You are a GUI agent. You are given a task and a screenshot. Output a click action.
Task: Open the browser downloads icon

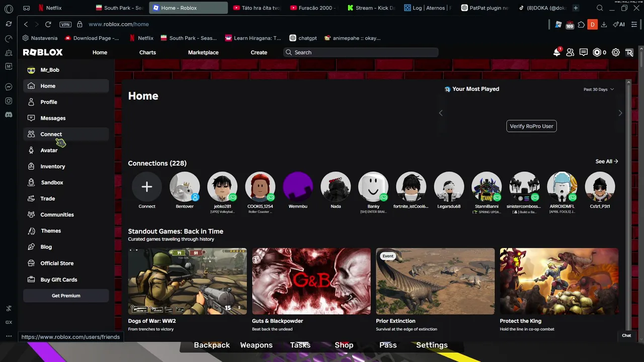pos(604,24)
